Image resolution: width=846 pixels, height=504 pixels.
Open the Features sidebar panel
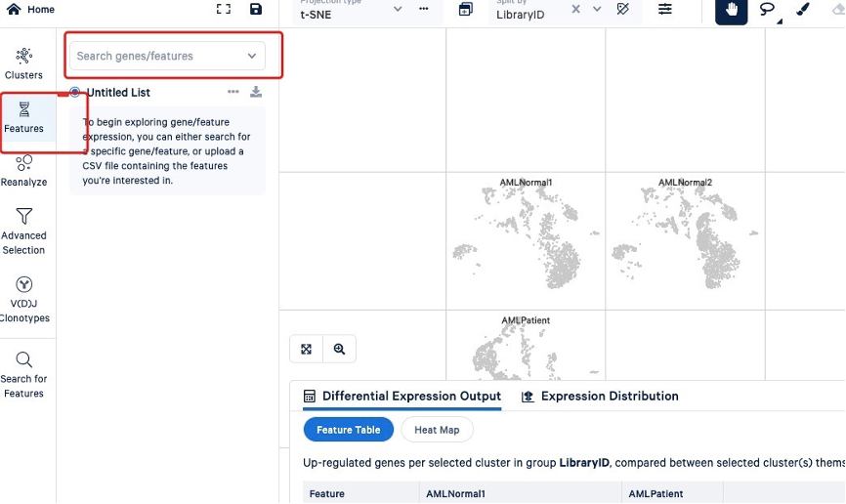tap(23, 117)
